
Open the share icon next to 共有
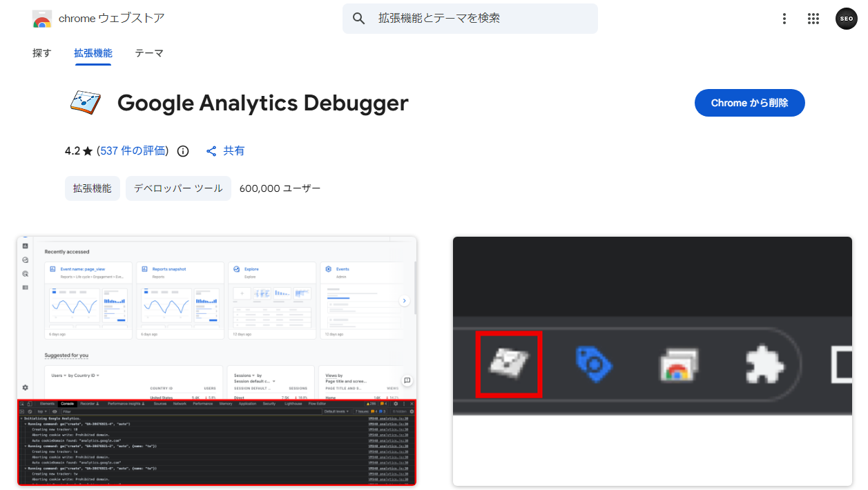tap(211, 150)
